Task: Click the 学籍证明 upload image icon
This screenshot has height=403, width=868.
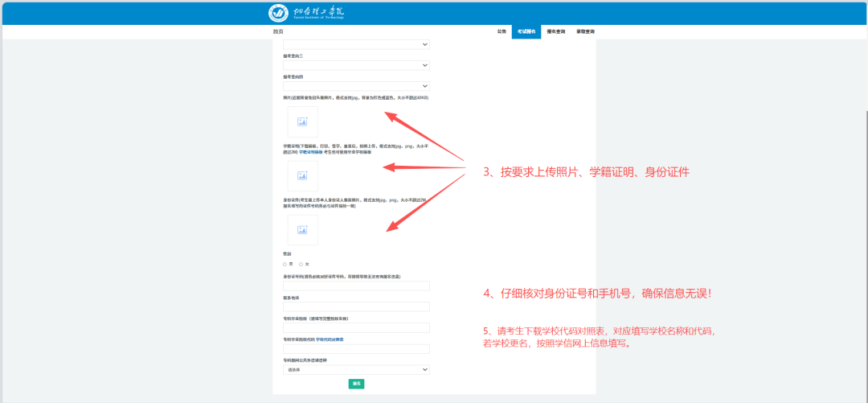Action: 302,175
